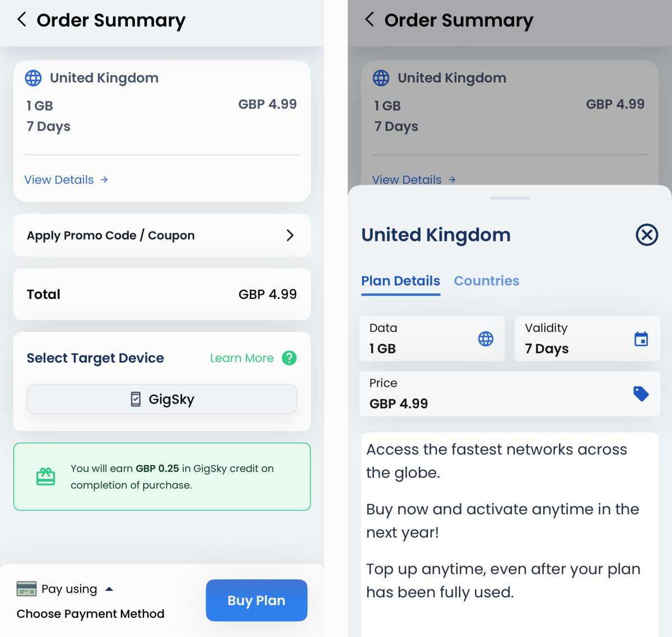Click the globe icon in Data card
This screenshot has height=637, width=672.
[486, 339]
